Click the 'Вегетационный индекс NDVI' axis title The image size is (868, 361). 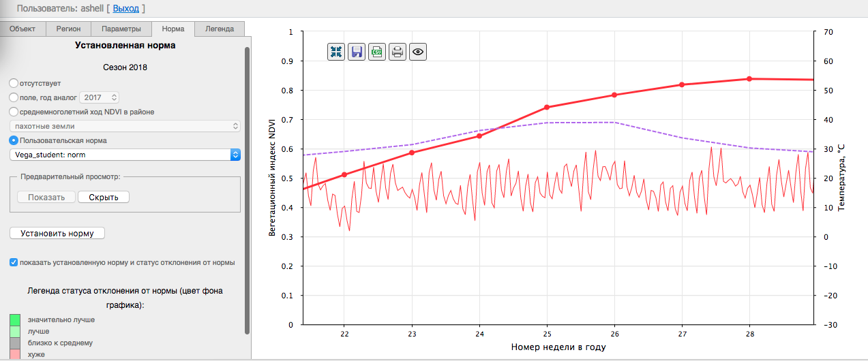[273, 177]
